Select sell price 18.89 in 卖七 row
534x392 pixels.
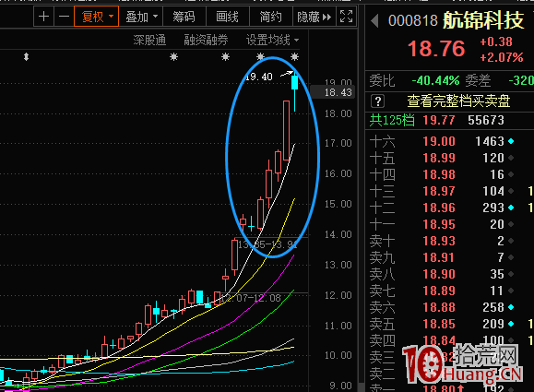click(x=439, y=291)
